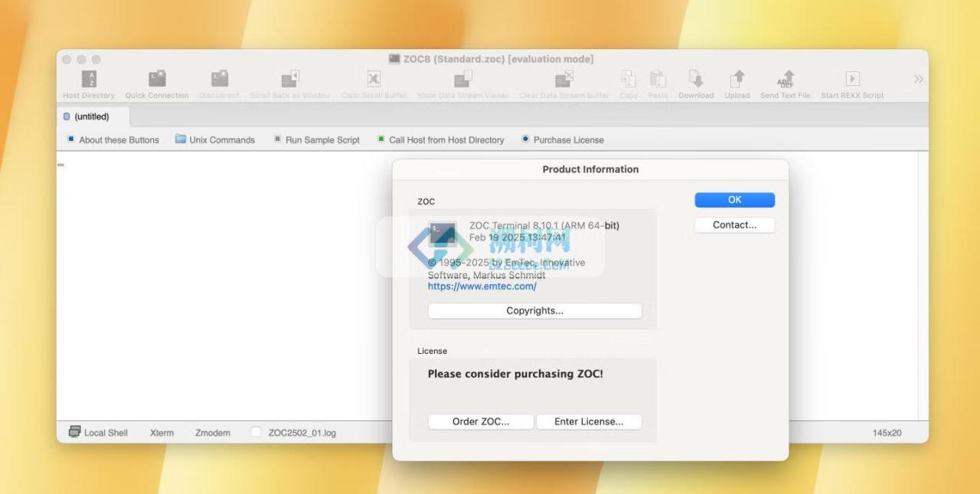
Task: Select the (untitled) session tab
Action: click(x=93, y=117)
